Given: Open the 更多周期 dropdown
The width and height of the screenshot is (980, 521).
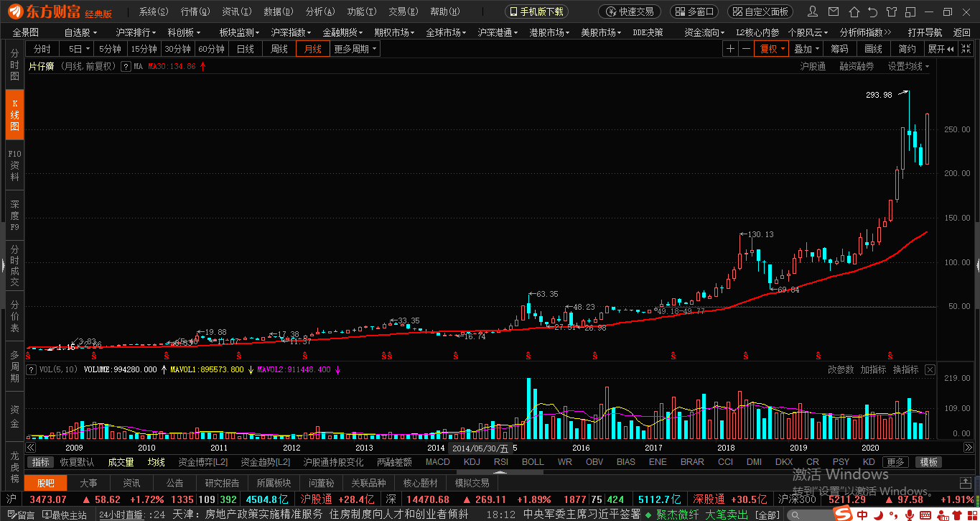Looking at the screenshot, I should [x=355, y=49].
